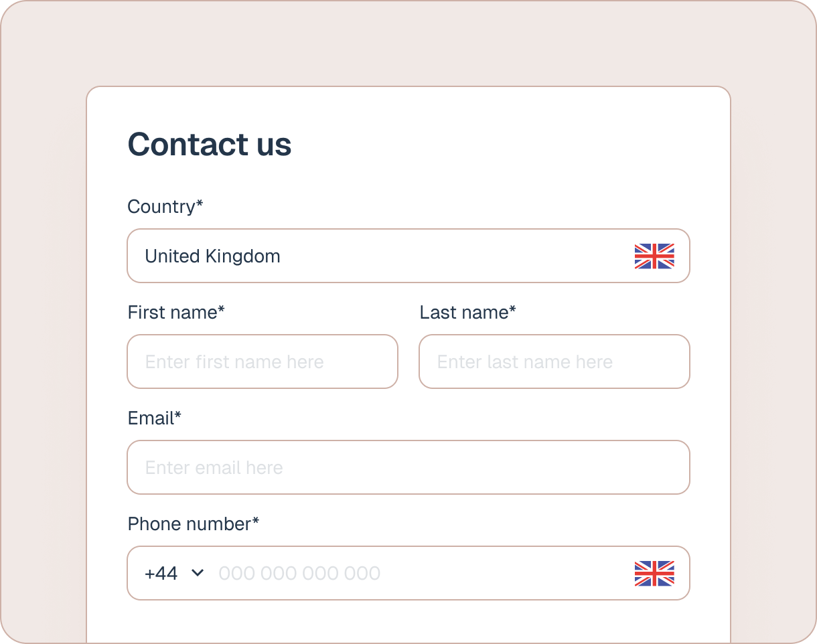Open the Country selection dropdown

(x=408, y=256)
